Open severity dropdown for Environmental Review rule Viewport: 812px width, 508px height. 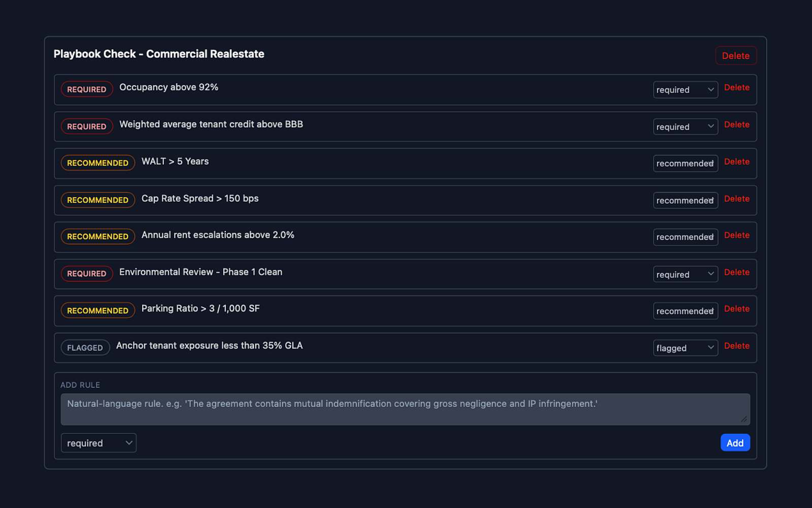pos(685,274)
